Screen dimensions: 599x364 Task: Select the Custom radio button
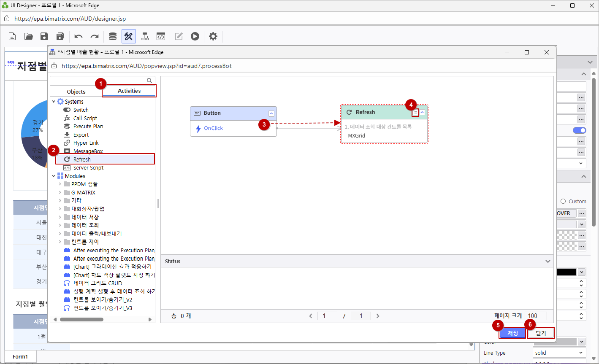(x=563, y=201)
